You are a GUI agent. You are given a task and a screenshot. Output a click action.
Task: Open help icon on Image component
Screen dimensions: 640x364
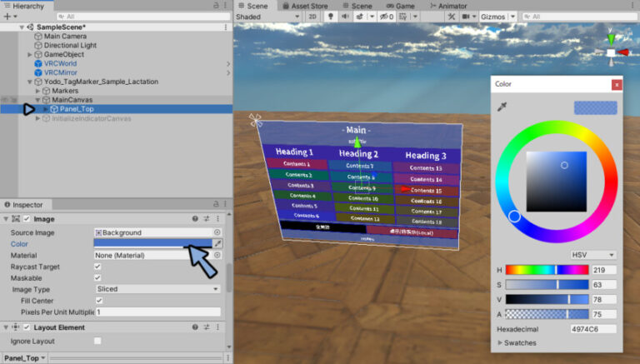(x=195, y=219)
